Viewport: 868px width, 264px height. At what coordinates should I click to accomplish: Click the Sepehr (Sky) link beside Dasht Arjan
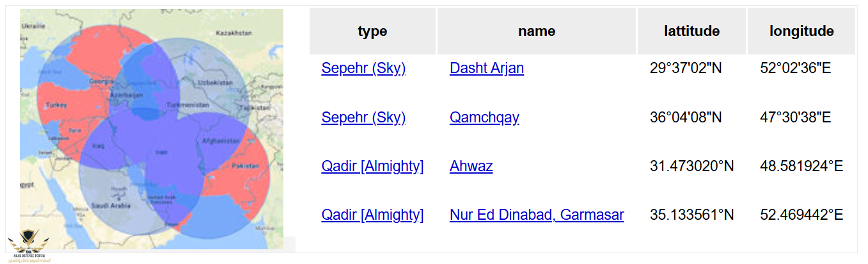pyautogui.click(x=363, y=68)
